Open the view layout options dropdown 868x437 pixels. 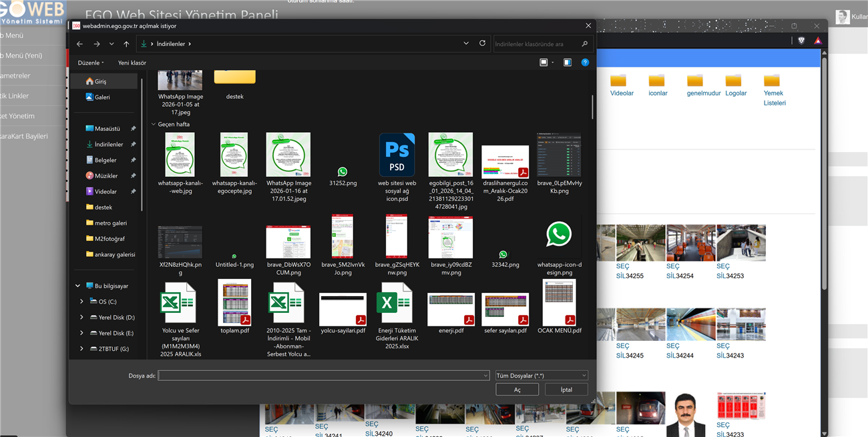[552, 63]
